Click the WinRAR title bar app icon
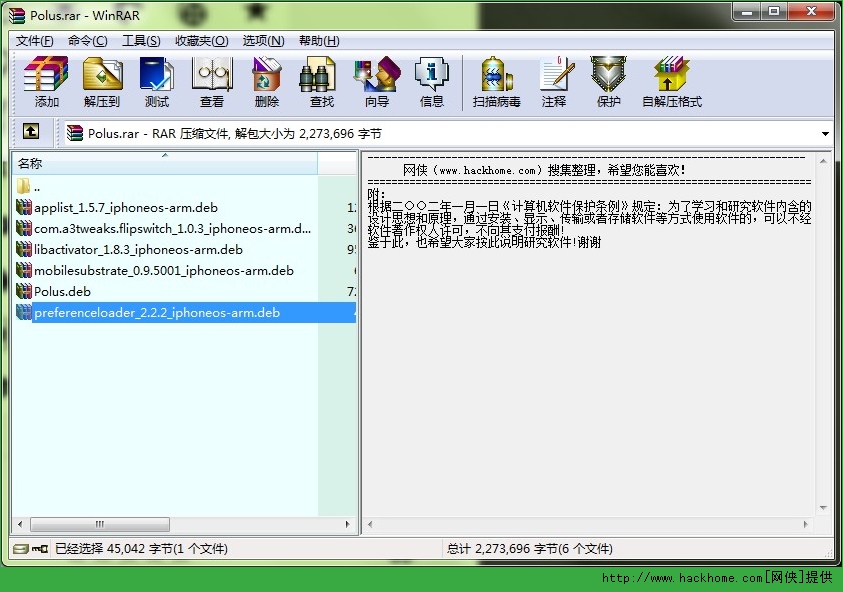The height and width of the screenshot is (592, 843). (17, 15)
